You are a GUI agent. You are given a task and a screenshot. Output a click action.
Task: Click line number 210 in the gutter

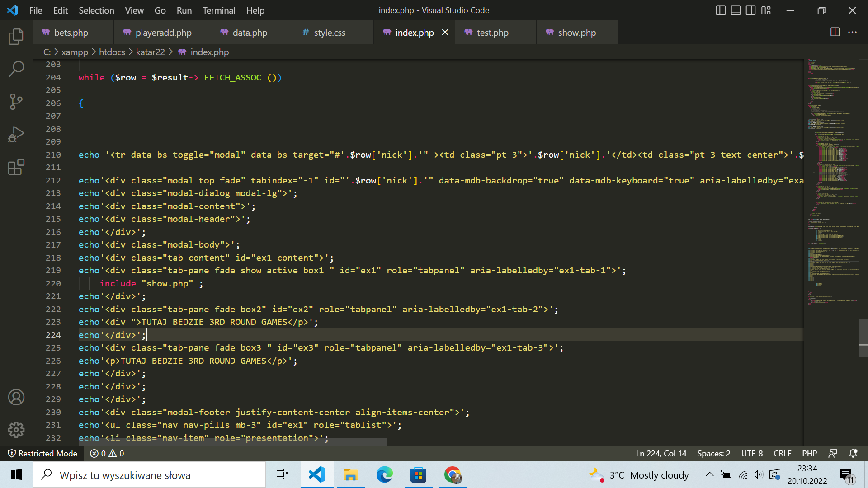[53, 155]
